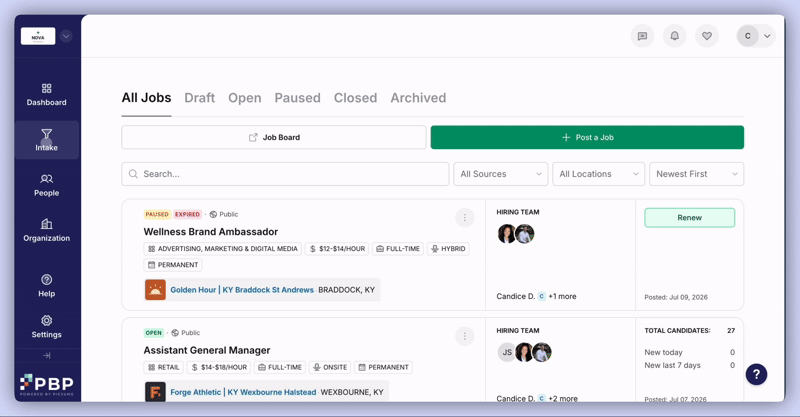Image resolution: width=800 pixels, height=417 pixels.
Task: Click the NOVA company logo
Action: pyautogui.click(x=38, y=36)
